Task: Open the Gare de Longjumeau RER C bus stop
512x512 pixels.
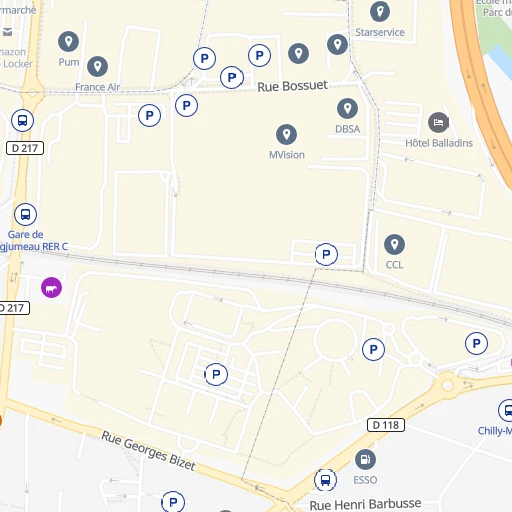Action: [x=25, y=214]
